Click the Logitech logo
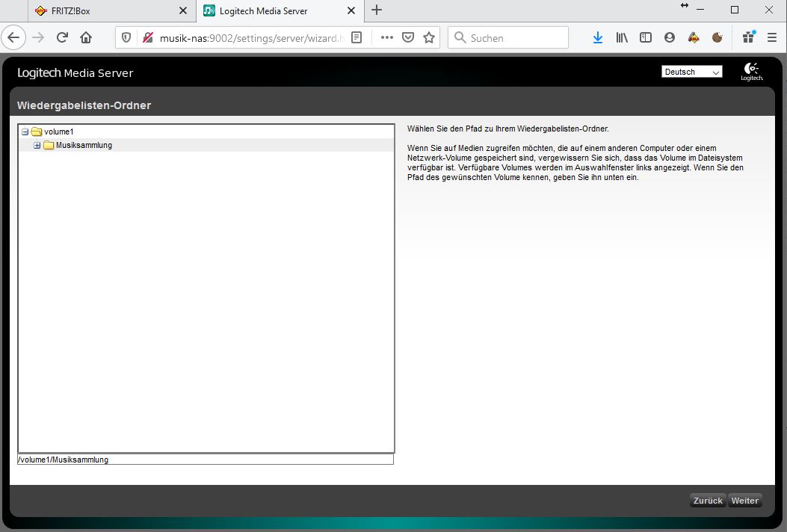The height and width of the screenshot is (532, 787). click(752, 72)
